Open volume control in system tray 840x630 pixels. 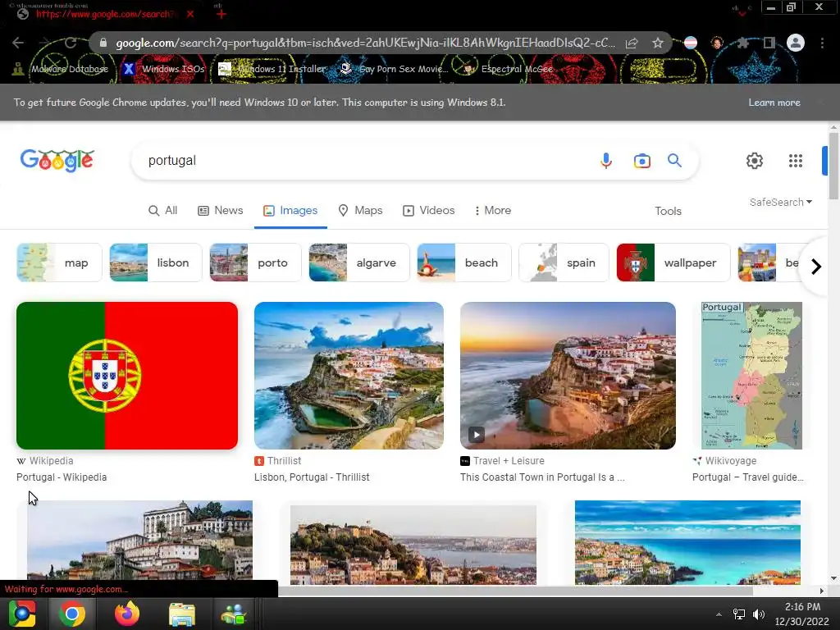(759, 614)
